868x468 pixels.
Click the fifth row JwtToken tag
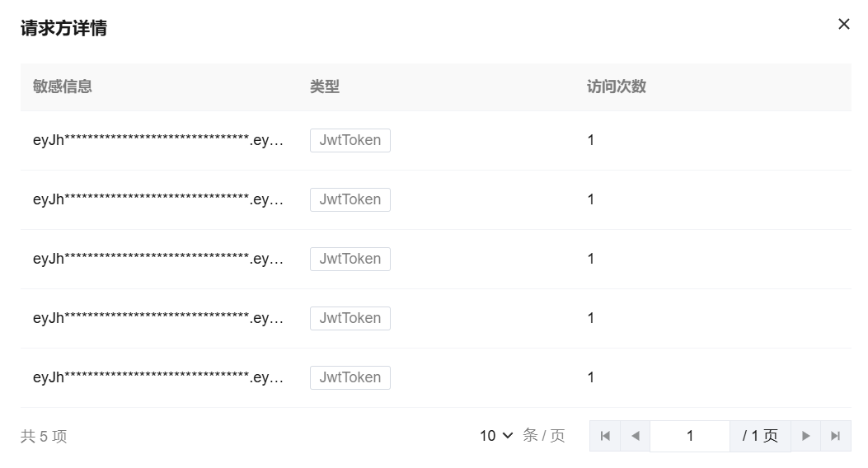tap(350, 378)
